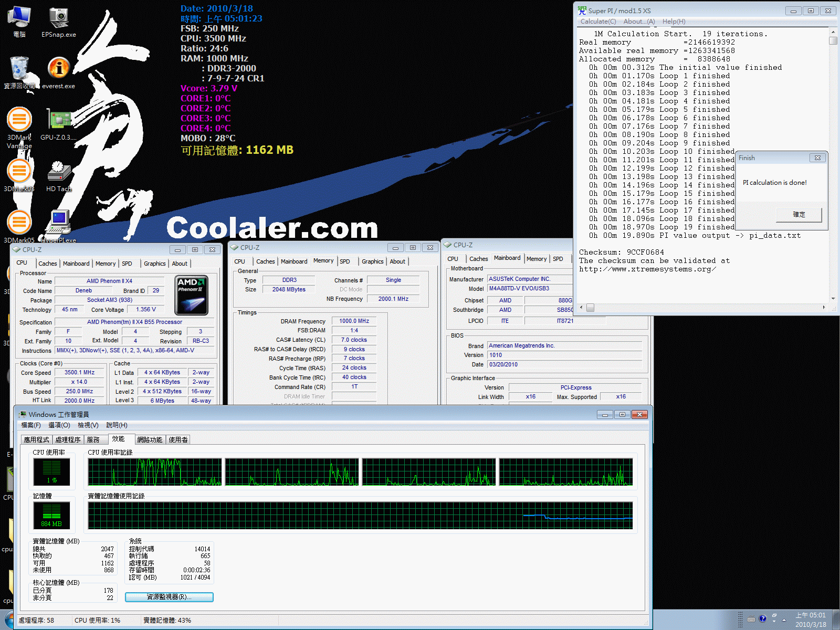Open 說明(H) menu in Task Manager
Screen dimensions: 840x630
pos(117,425)
